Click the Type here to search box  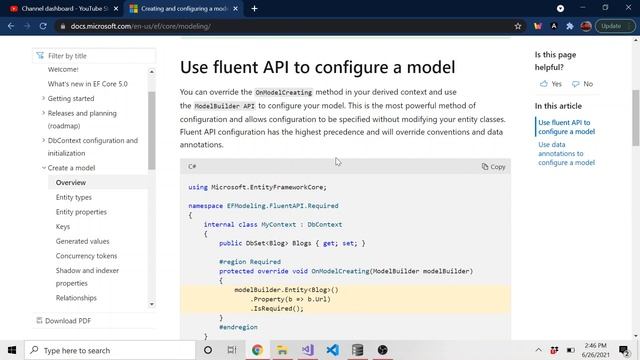click(110, 350)
